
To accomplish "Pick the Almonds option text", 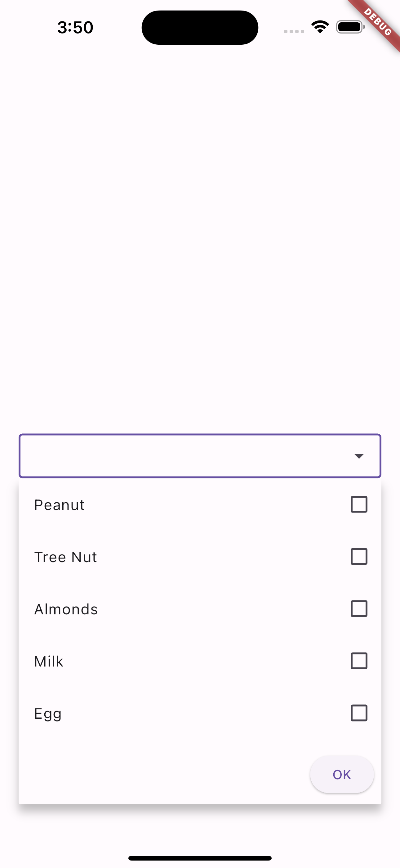I will (66, 609).
